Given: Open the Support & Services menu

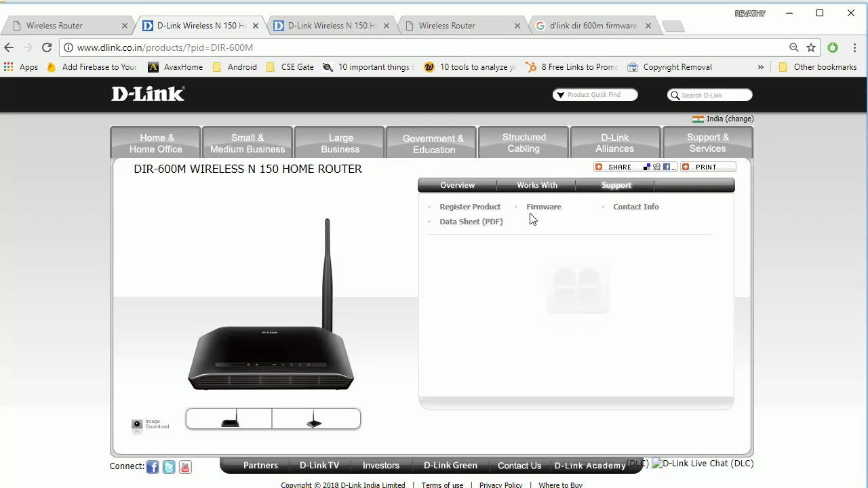Looking at the screenshot, I should 707,143.
